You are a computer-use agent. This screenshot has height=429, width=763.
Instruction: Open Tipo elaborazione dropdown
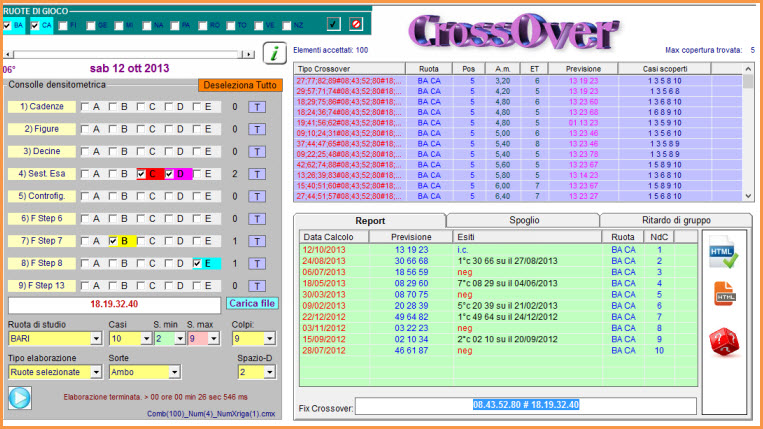[96, 372]
